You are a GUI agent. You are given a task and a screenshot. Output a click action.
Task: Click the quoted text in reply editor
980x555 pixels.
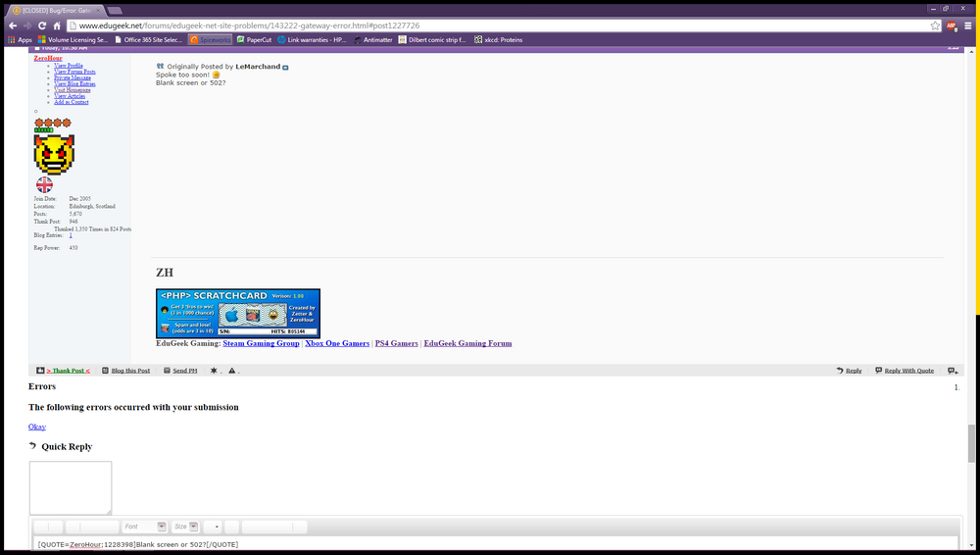tap(137, 544)
